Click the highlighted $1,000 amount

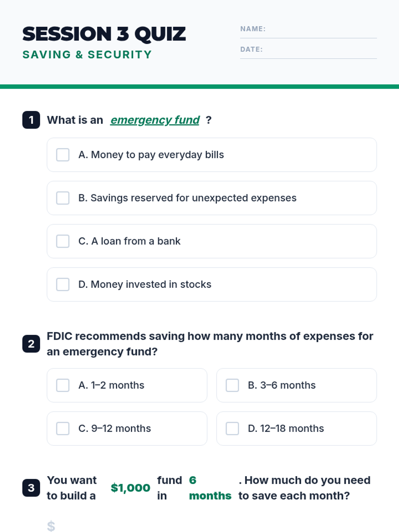pyautogui.click(x=130, y=488)
